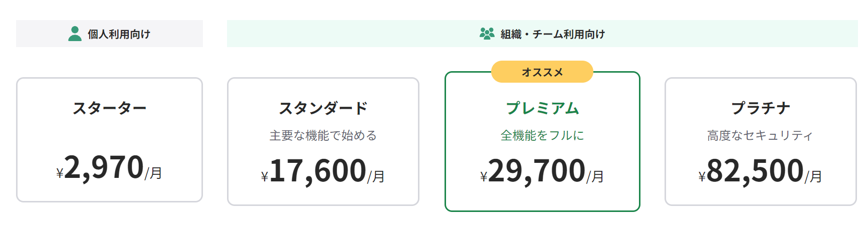
Task: Click the 主要な機能で始める subtitle
Action: point(323,136)
